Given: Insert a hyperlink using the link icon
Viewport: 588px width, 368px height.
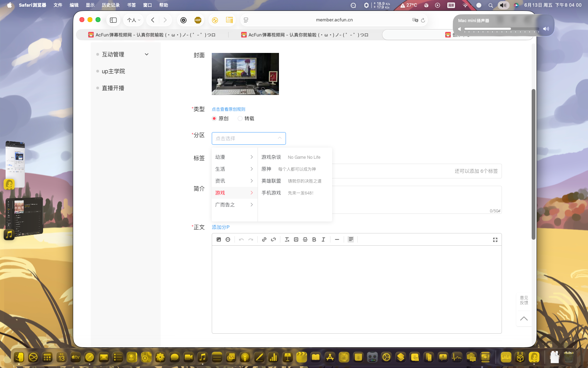Looking at the screenshot, I should [x=264, y=239].
